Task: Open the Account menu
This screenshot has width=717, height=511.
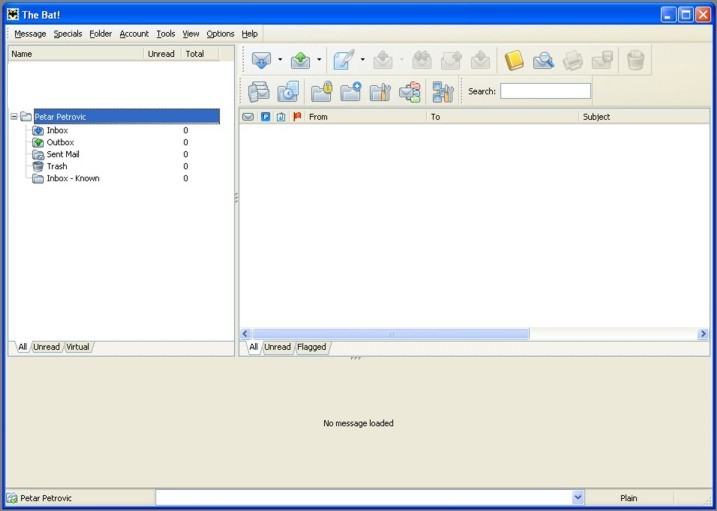Action: (x=134, y=34)
